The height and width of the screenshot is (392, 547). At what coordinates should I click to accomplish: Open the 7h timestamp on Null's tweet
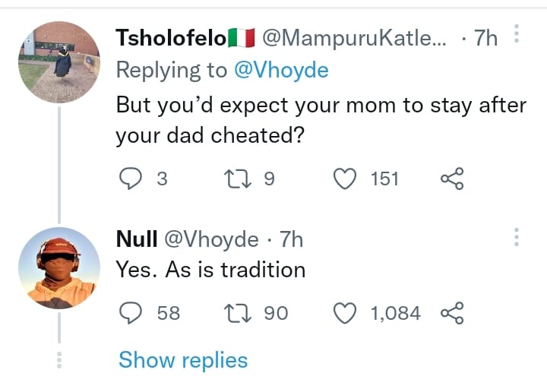[x=291, y=239]
